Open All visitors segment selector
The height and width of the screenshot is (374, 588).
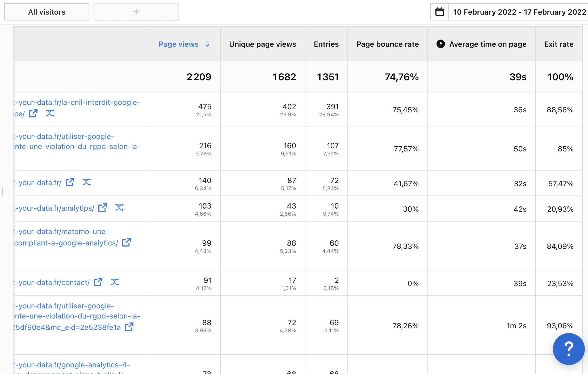pyautogui.click(x=47, y=12)
